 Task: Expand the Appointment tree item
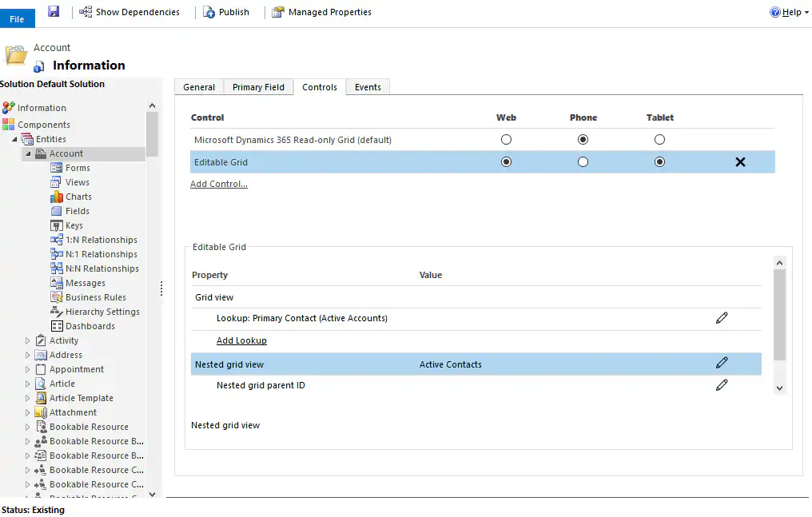tap(27, 369)
